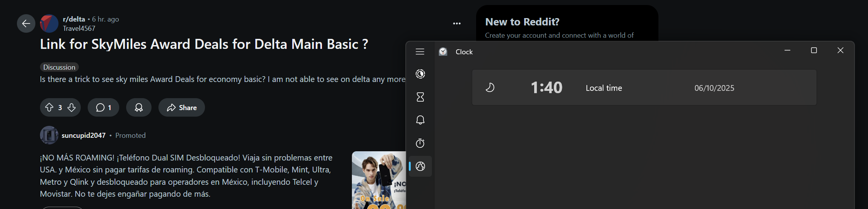Screen dimensions: 868x209
Task: Click the post title about SkyMiles Award Deals
Action: 204,44
